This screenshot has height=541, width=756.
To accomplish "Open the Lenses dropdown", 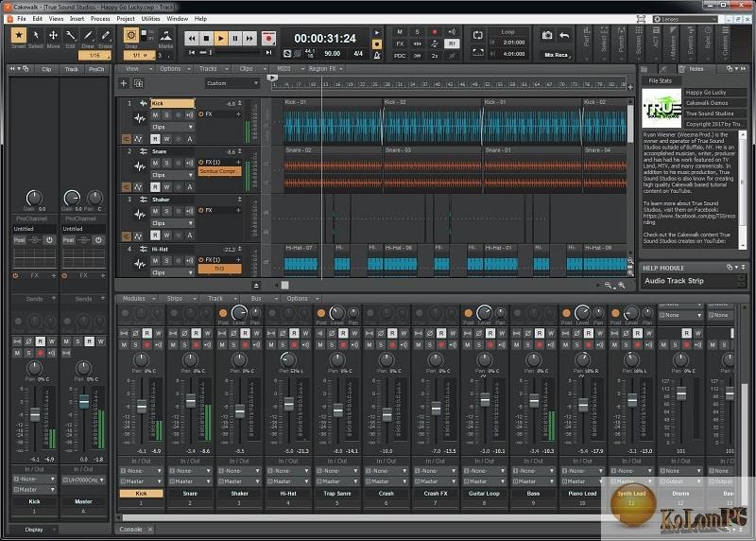I will click(x=685, y=19).
